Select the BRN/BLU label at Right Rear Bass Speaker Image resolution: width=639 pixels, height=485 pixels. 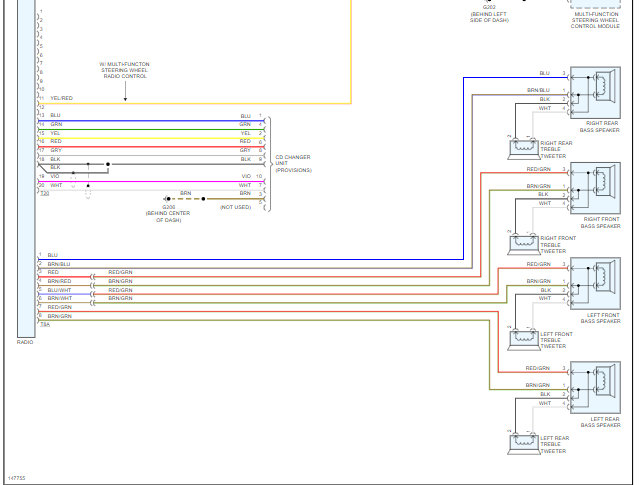pos(538,90)
